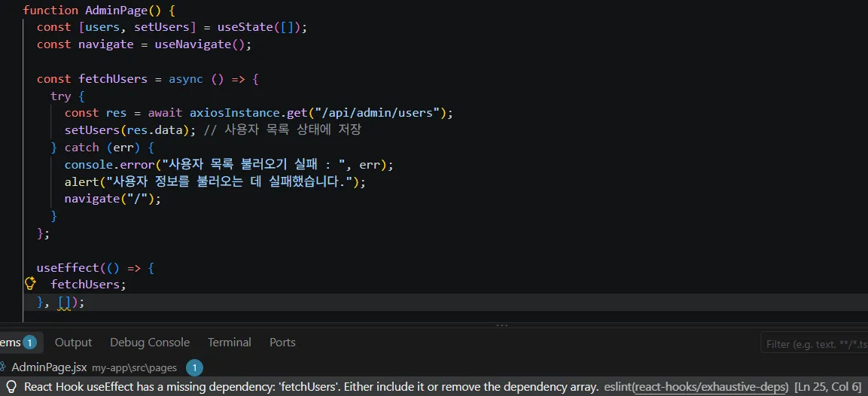The width and height of the screenshot is (868, 396).
Task: Click the my-app\src\pages path text
Action: click(x=134, y=367)
